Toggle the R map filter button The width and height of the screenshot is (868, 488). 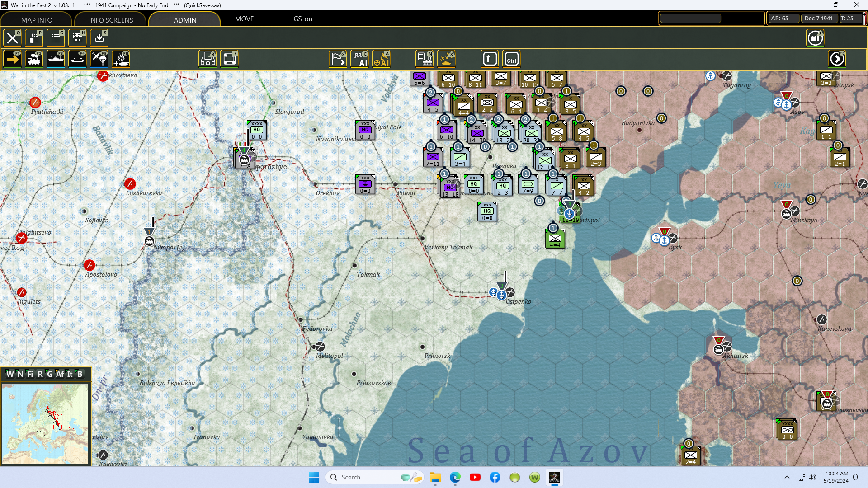point(40,374)
